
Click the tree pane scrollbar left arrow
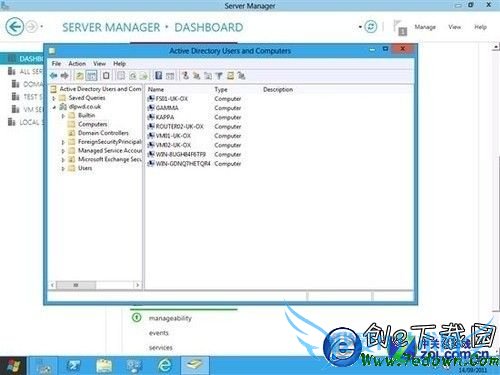pos(52,285)
